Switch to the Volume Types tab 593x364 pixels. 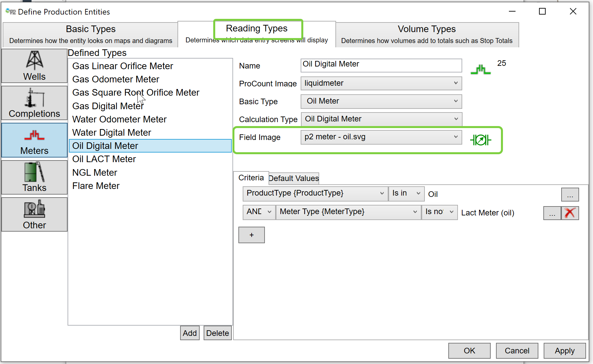point(427,34)
